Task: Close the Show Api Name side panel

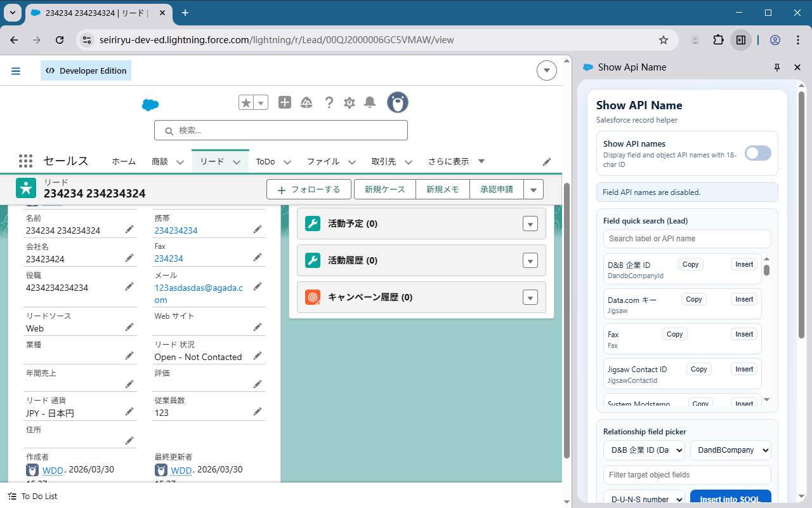Action: point(797,67)
